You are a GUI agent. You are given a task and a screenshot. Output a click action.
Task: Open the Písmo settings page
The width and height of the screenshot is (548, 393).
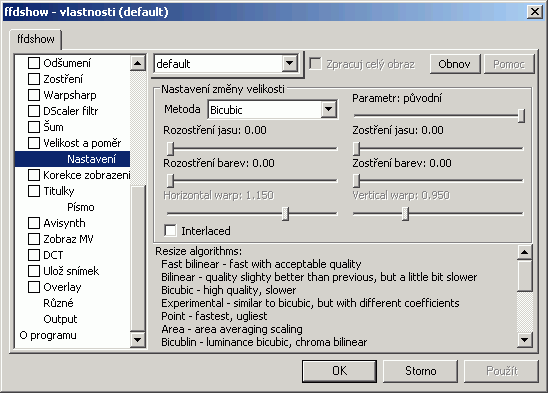(x=81, y=207)
